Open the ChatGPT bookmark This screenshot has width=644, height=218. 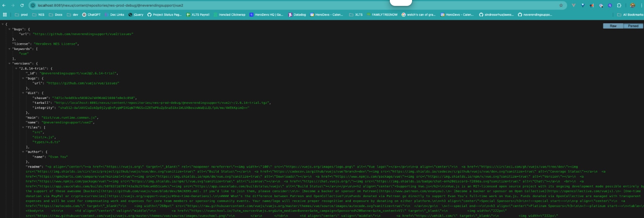(91, 15)
